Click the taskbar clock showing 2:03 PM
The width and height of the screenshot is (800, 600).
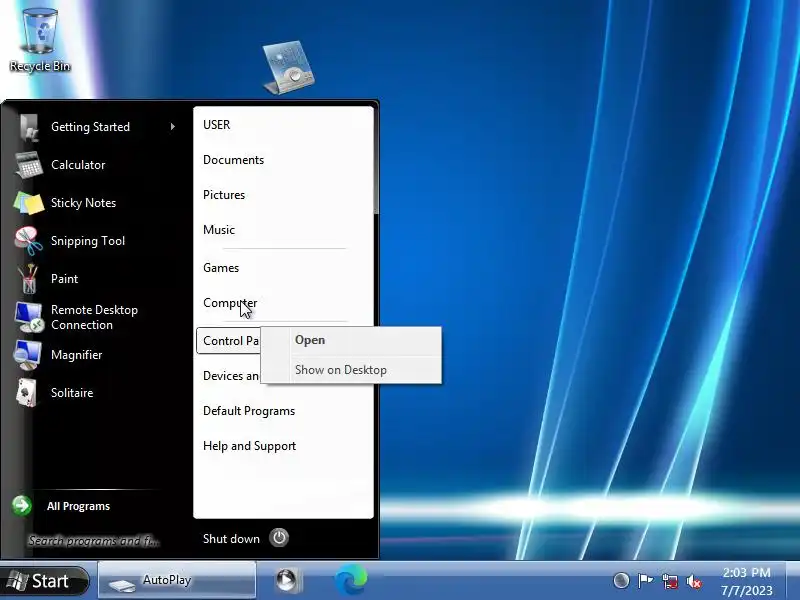[x=746, y=581]
